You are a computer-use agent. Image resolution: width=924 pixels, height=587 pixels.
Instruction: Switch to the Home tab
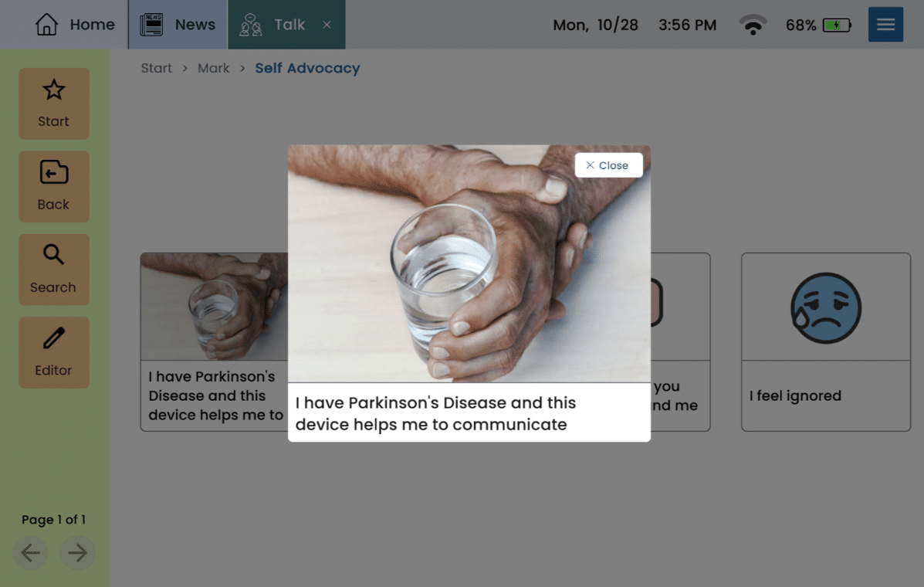click(75, 25)
